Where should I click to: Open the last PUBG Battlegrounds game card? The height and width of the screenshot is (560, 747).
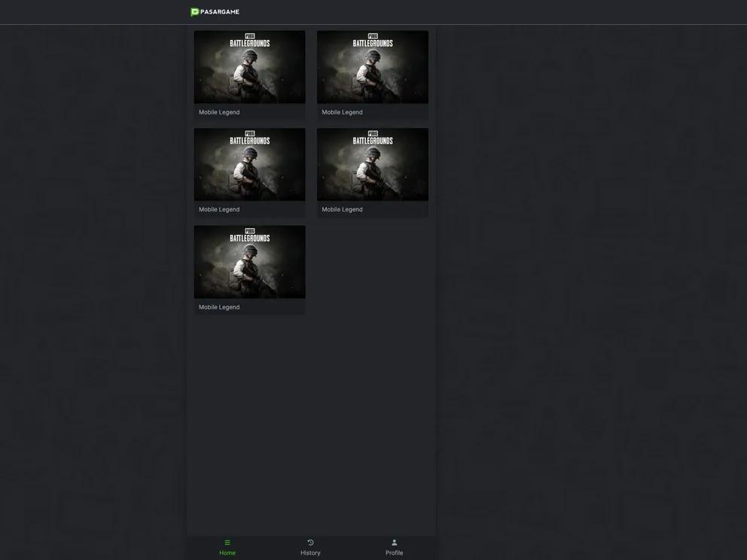249,261
